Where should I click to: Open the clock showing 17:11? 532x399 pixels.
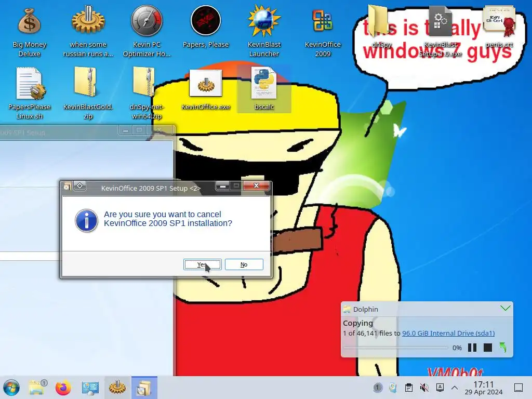(484, 388)
